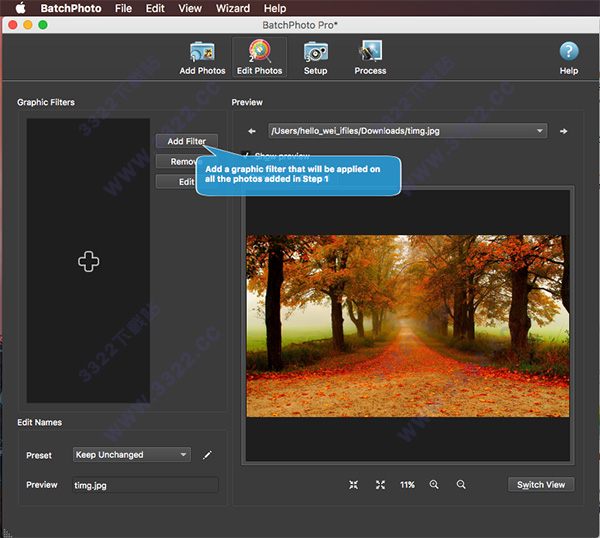Close the BatchPhoto Pro window
Screen dimensions: 600x538
(13, 25)
